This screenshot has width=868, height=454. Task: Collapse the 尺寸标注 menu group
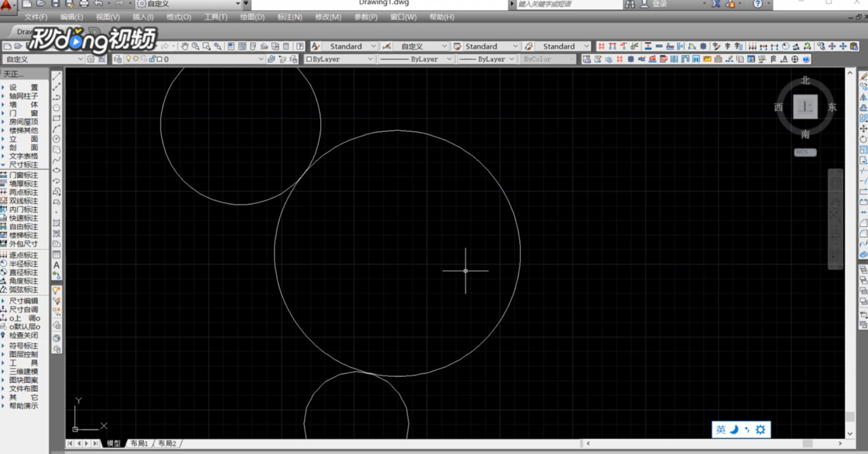tap(24, 165)
